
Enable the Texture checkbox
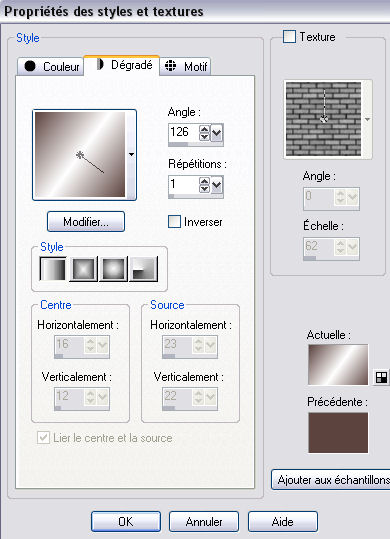[x=289, y=36]
